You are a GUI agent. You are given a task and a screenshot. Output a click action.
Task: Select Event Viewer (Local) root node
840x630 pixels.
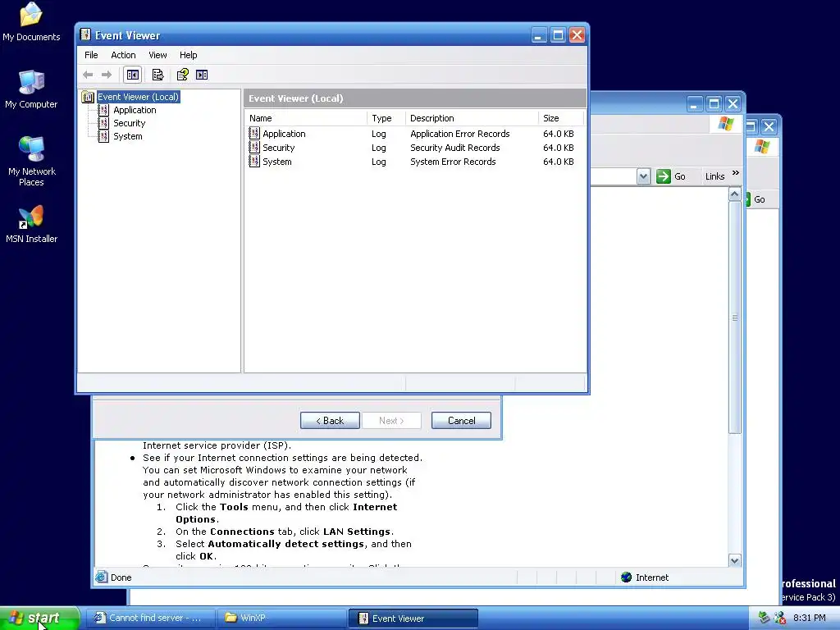(138, 97)
